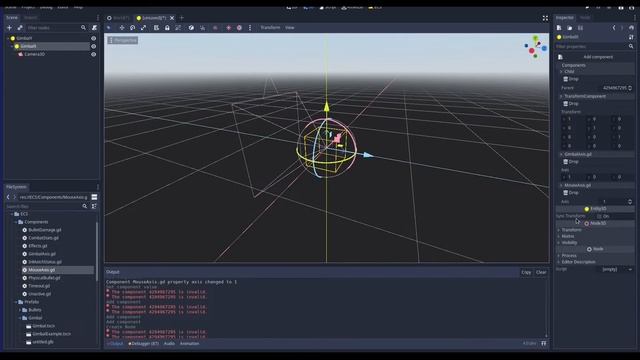Click the FileSystem sort files icon
Viewport: 640px width, 360px height.
pos(94,206)
